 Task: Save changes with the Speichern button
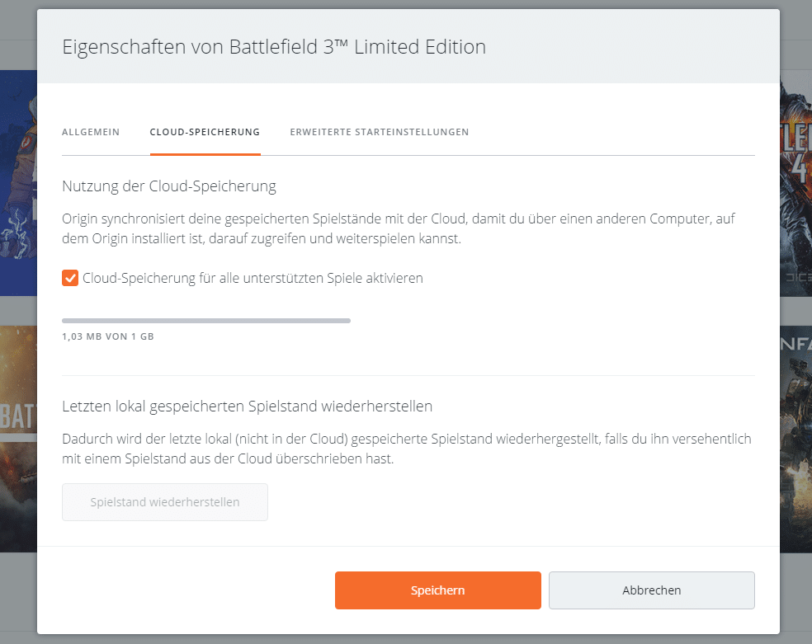pyautogui.click(x=437, y=590)
